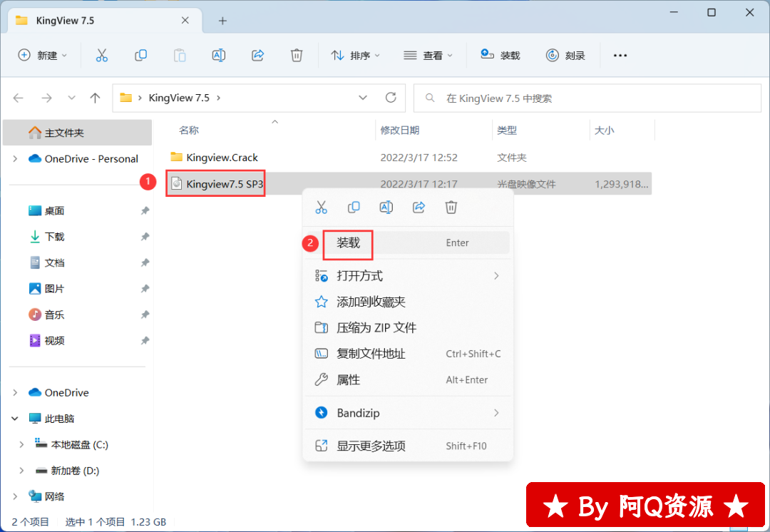
Task: Click the Delete trash icon in the toolbar
Action: [x=297, y=55]
